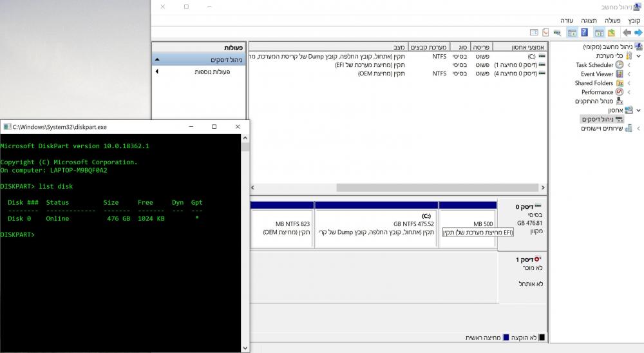Screen dimensions: 644x353
Task: Click the device manager icon beside מנהל ההתקנים
Action: [x=620, y=101]
